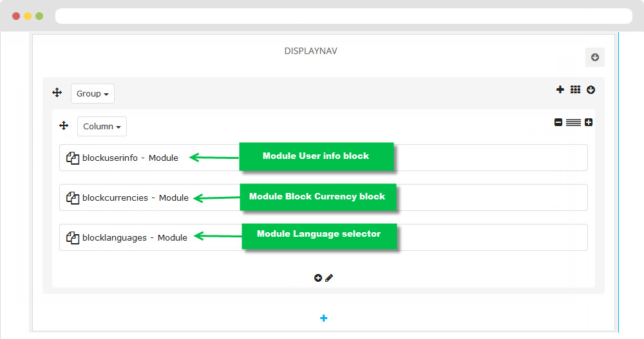Select the blockuserinfo - Module row
Image resolution: width=644 pixels, height=339 pixels.
pos(323,158)
